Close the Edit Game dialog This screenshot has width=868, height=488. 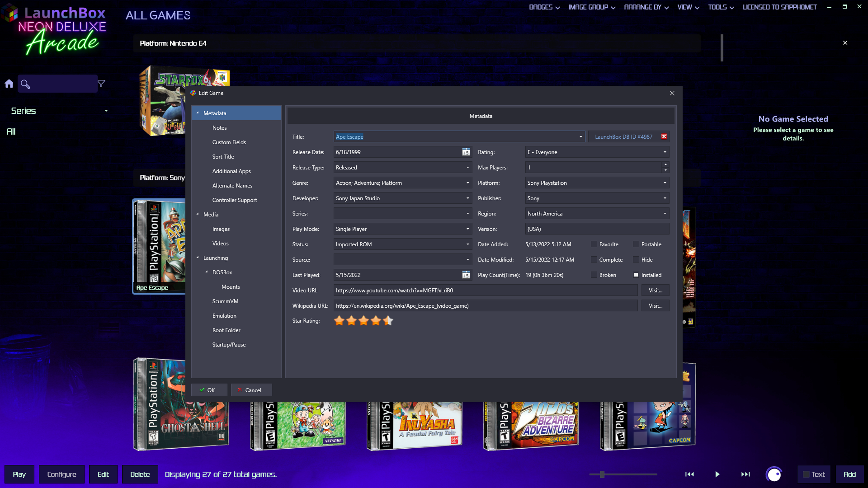(x=672, y=93)
